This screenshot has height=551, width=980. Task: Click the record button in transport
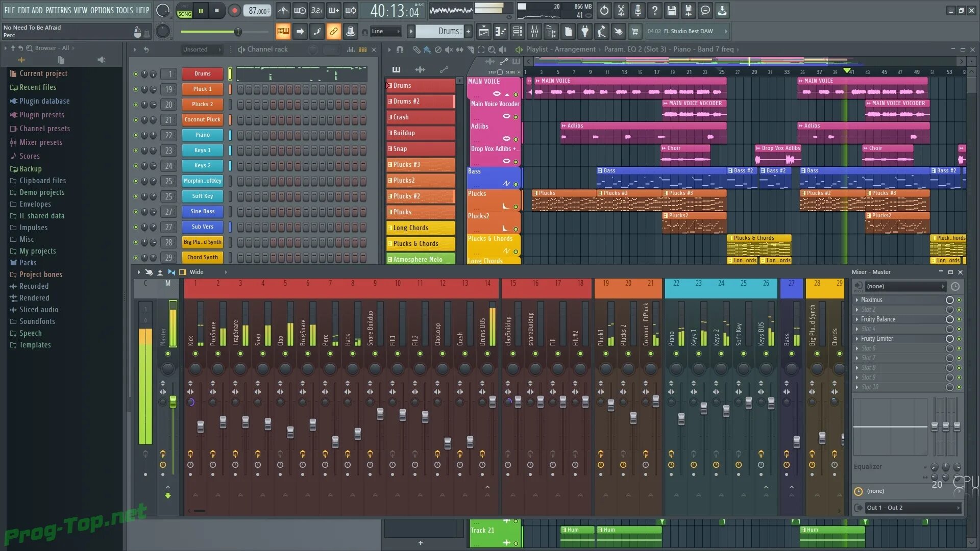point(235,10)
